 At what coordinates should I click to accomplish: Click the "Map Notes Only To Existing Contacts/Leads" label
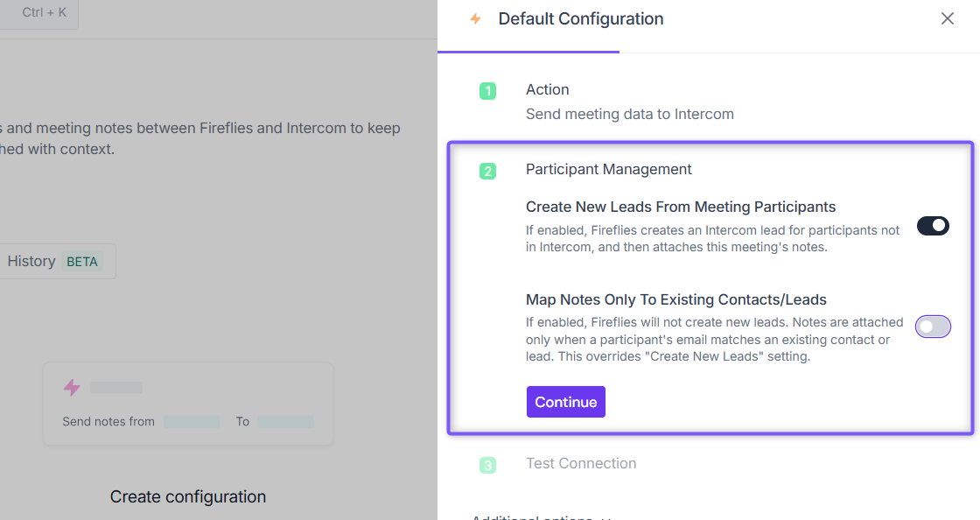click(x=676, y=299)
